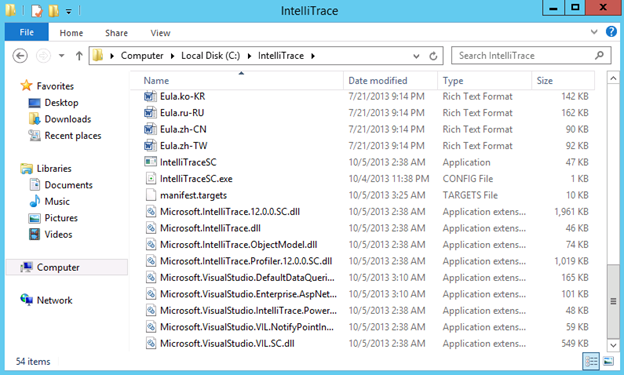This screenshot has width=624, height=375.
Task: Click the vertical scrollbar thumb
Action: tap(613, 301)
